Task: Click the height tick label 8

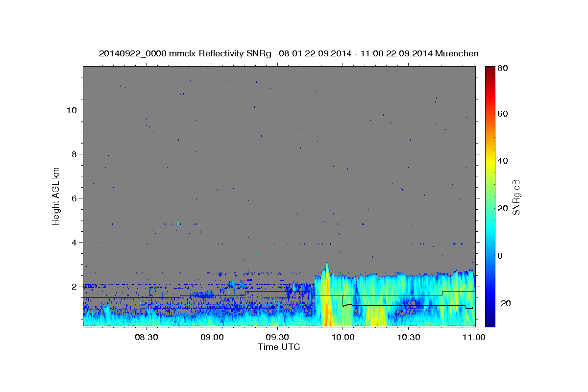Action: [x=74, y=154]
